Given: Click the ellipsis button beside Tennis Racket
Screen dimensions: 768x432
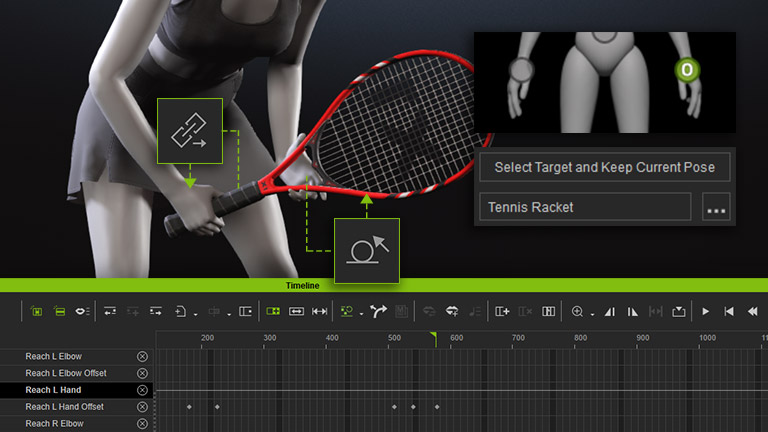Looking at the screenshot, I should pyautogui.click(x=716, y=208).
